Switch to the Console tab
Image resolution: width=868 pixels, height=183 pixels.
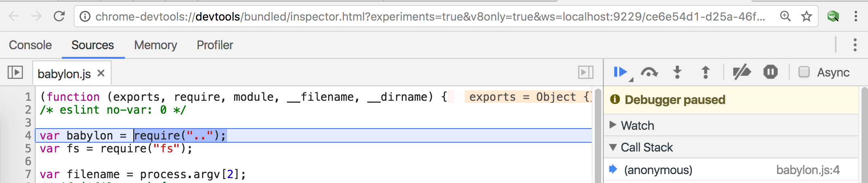coord(30,45)
